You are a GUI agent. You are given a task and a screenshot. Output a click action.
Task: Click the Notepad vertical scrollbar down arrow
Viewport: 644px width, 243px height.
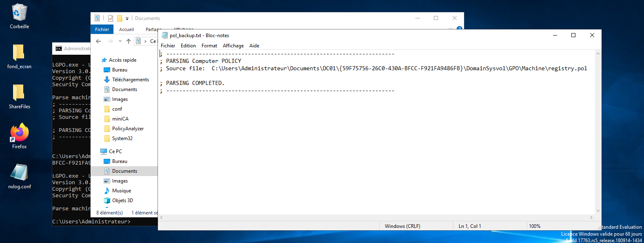[x=598, y=211]
